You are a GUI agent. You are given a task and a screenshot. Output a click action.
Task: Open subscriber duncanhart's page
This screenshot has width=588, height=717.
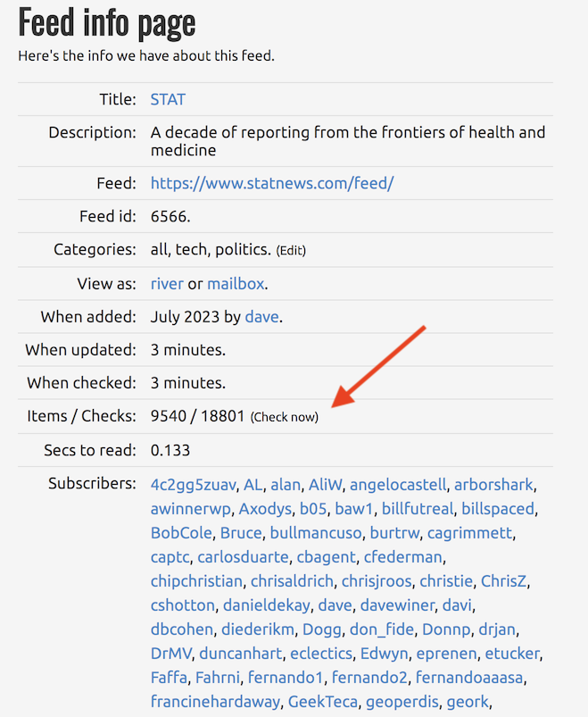point(236,654)
